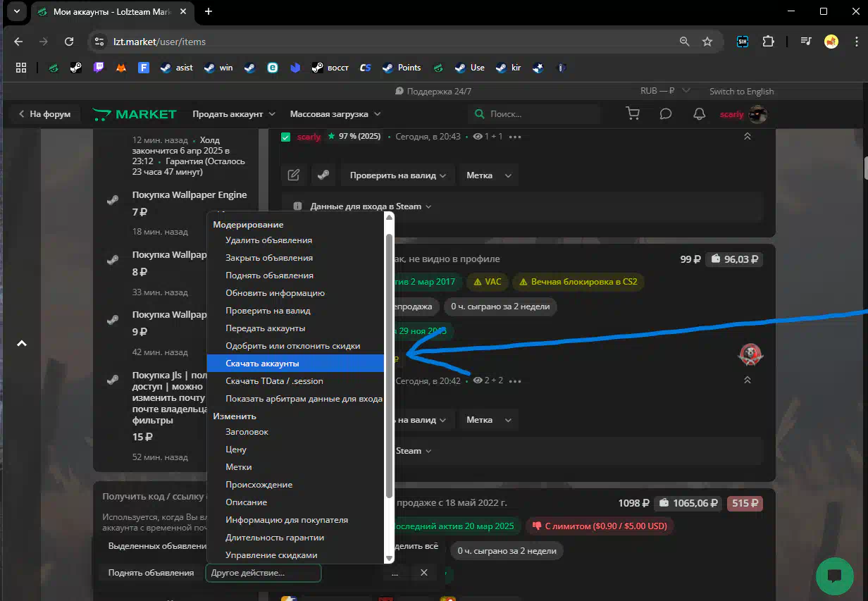Uncheck the green checkbox next to scarly
The height and width of the screenshot is (601, 868).
tap(285, 137)
